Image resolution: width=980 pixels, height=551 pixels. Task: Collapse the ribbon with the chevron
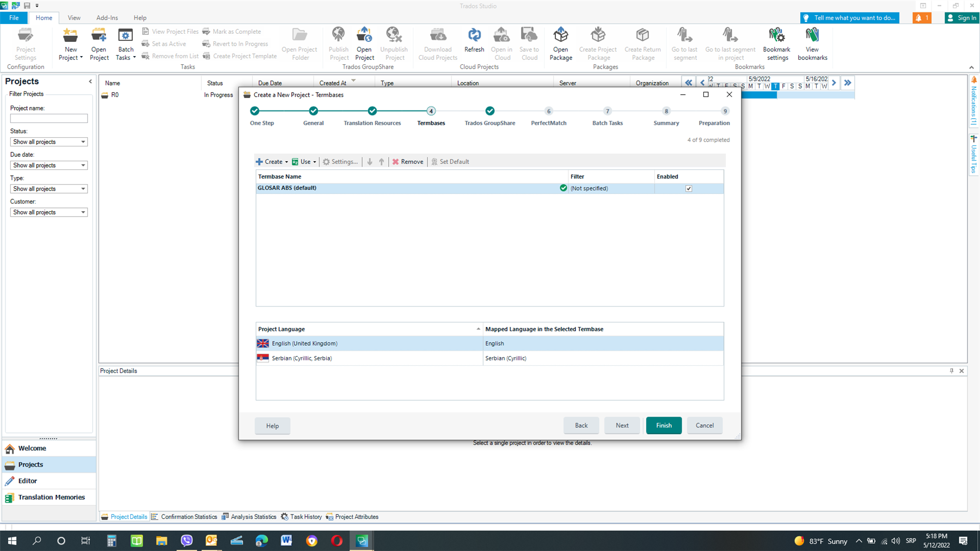pyautogui.click(x=971, y=68)
